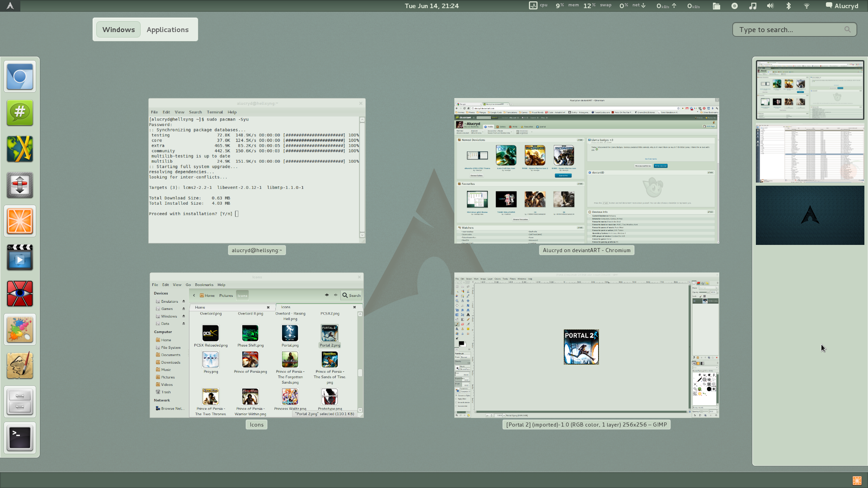Click the Alucryd on deviantART - Chromium caption

586,250
